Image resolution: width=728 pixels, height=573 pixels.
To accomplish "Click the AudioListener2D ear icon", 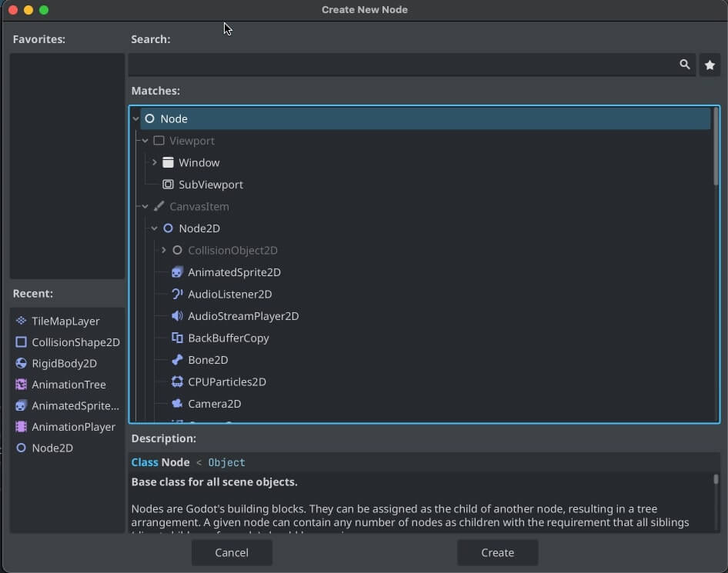I will pyautogui.click(x=177, y=294).
